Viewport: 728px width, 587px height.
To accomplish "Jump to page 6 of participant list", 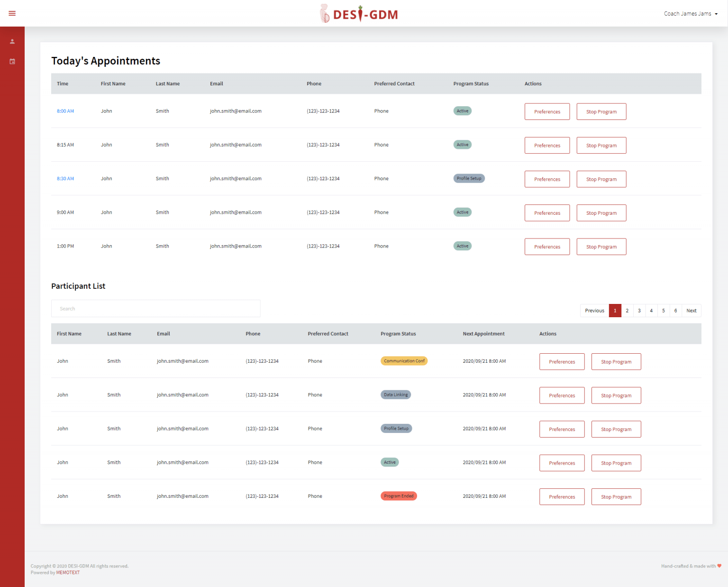I will coord(675,311).
